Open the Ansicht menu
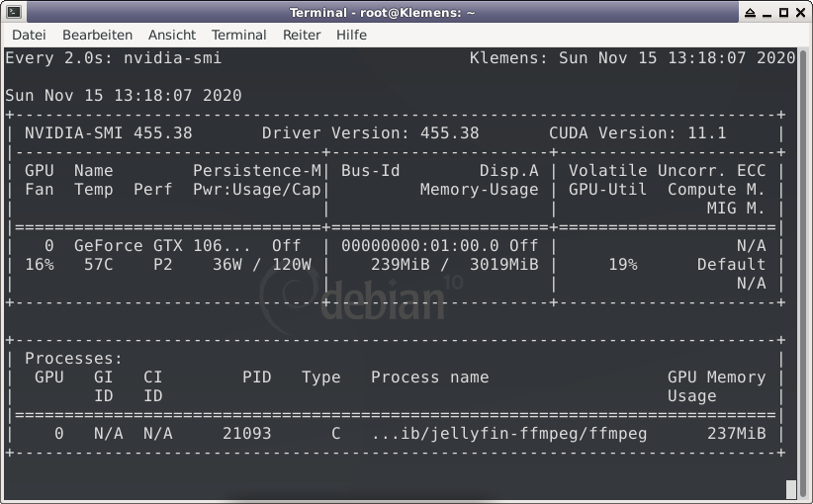Viewport: 813px width, 504px height. click(172, 35)
